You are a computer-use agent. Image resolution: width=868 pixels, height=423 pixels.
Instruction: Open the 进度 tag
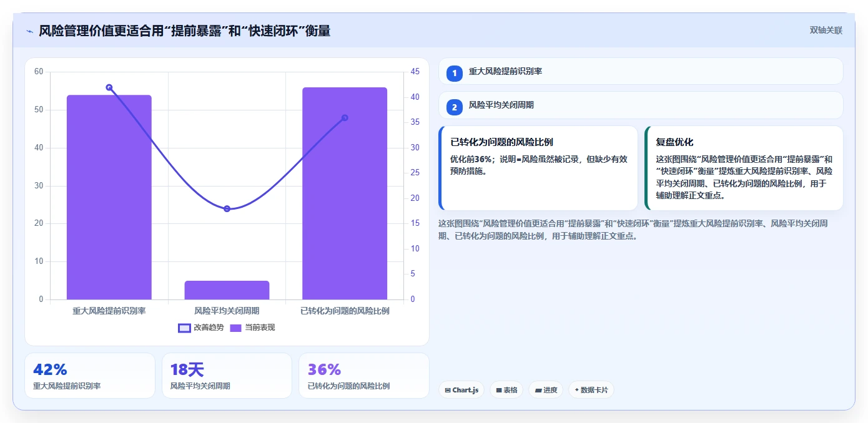[x=546, y=390]
